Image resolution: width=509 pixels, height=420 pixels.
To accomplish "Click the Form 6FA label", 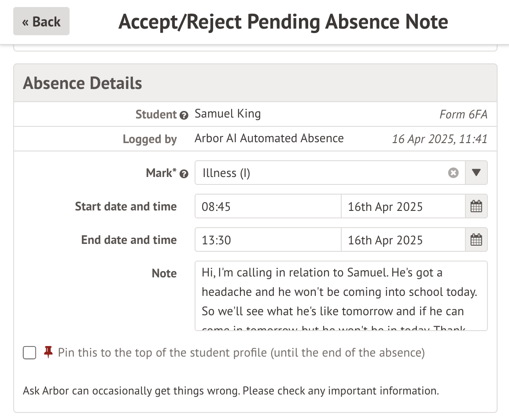I will click(463, 115).
